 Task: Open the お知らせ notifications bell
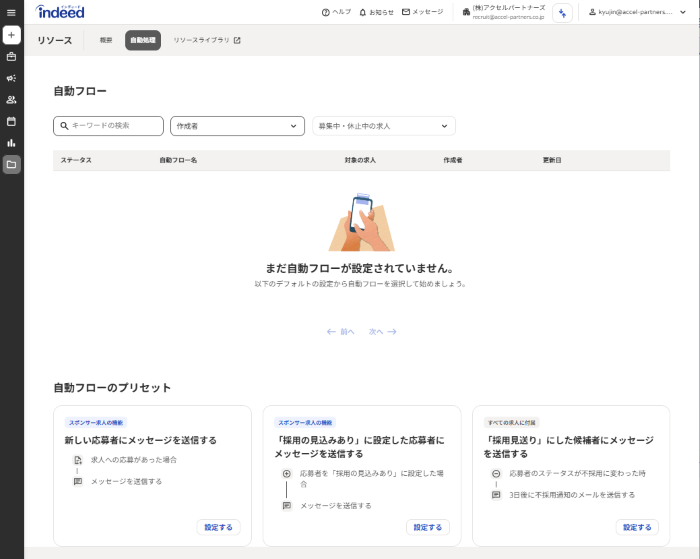376,12
